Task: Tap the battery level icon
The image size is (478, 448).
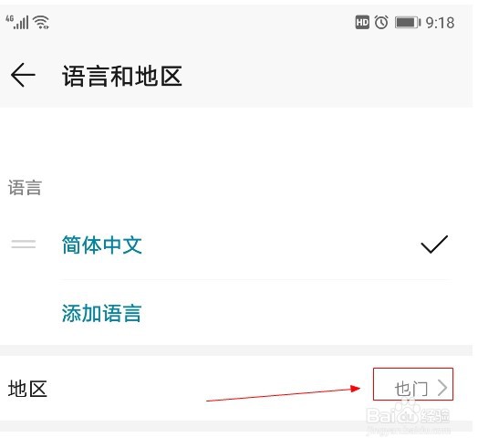Action: (x=408, y=23)
